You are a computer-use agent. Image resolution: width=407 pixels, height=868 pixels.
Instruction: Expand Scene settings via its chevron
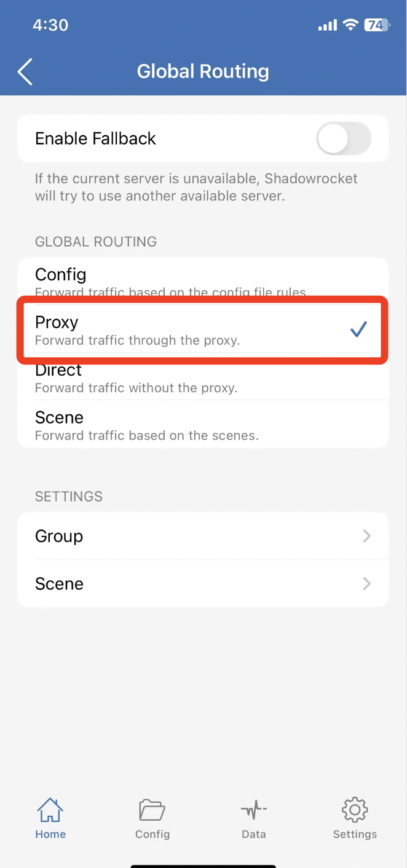coord(367,583)
